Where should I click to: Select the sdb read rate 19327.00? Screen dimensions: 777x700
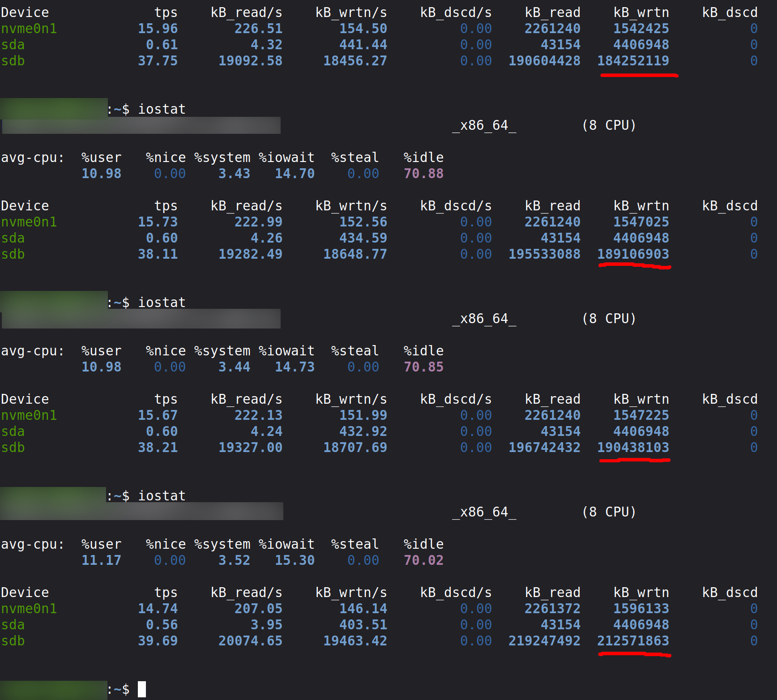coord(250,448)
